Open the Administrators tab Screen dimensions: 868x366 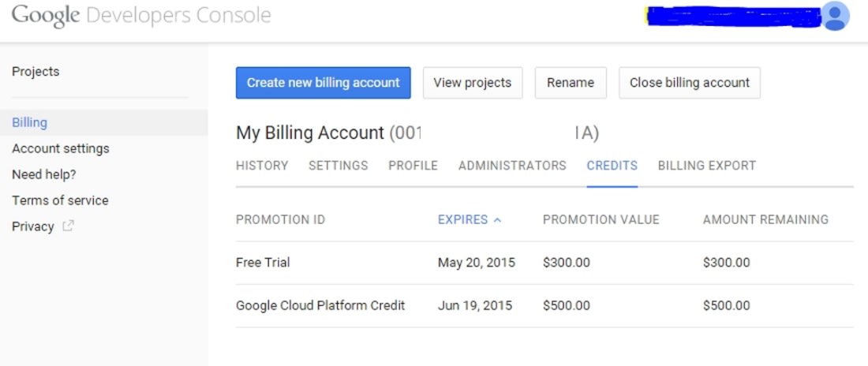(x=512, y=166)
